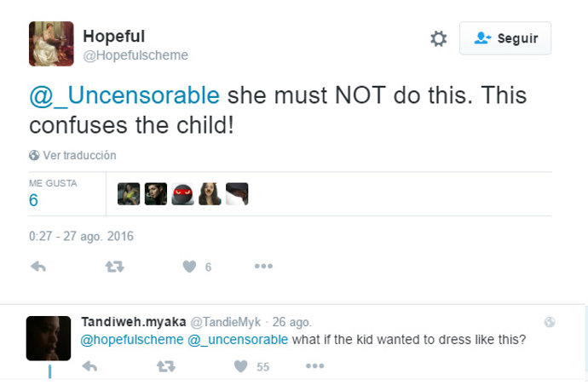
Task: Open the 0:27 - 27 ago. 2016 timestamp
Action: [x=81, y=236]
